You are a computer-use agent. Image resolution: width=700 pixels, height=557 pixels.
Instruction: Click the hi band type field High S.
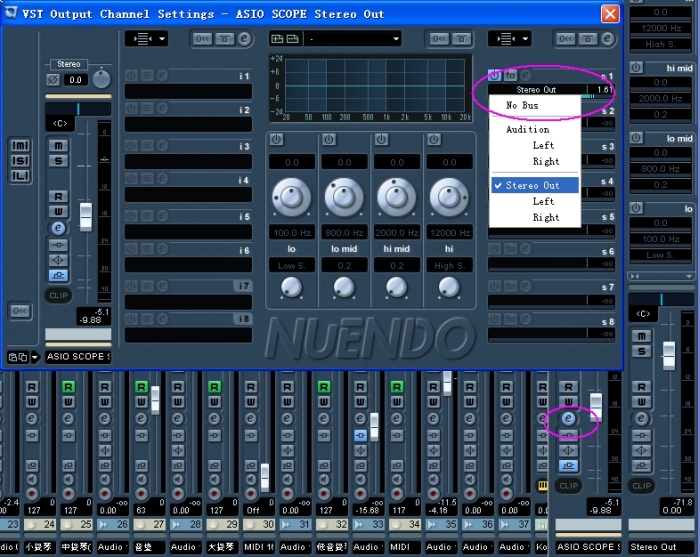pyautogui.click(x=449, y=266)
